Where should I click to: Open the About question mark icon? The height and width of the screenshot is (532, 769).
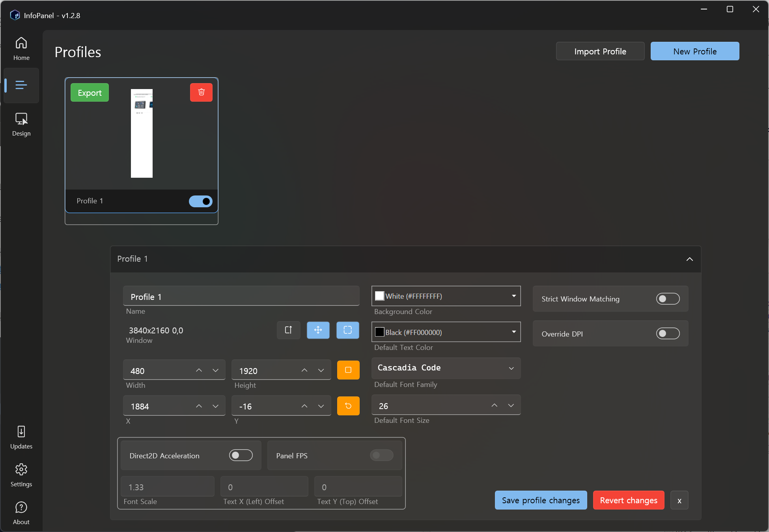point(21,513)
